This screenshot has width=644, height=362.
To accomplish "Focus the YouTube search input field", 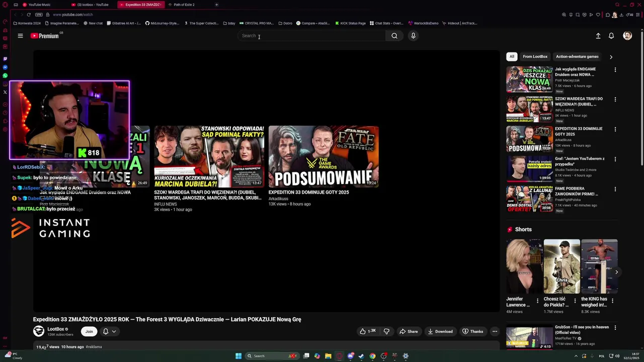I will pos(312,36).
